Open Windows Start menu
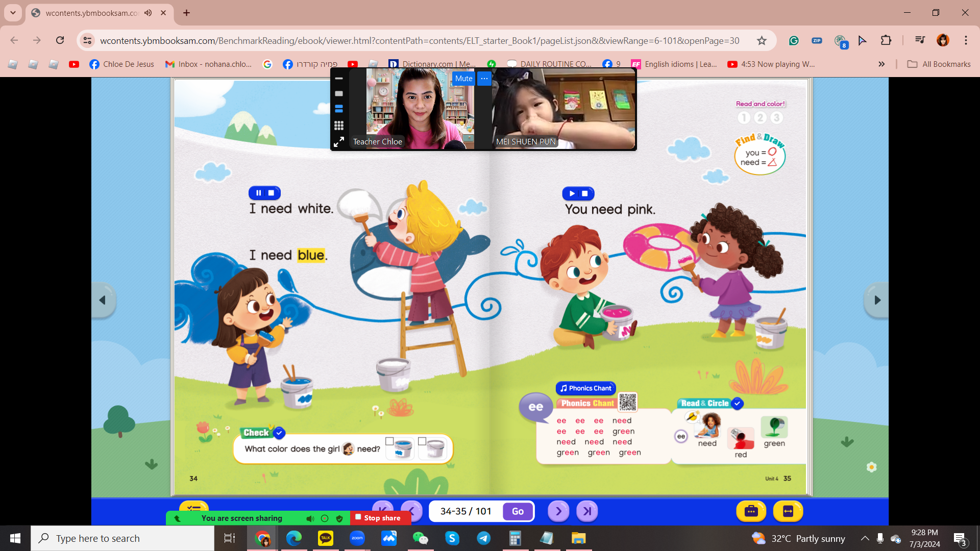Screen dimensions: 980x551 15,538
